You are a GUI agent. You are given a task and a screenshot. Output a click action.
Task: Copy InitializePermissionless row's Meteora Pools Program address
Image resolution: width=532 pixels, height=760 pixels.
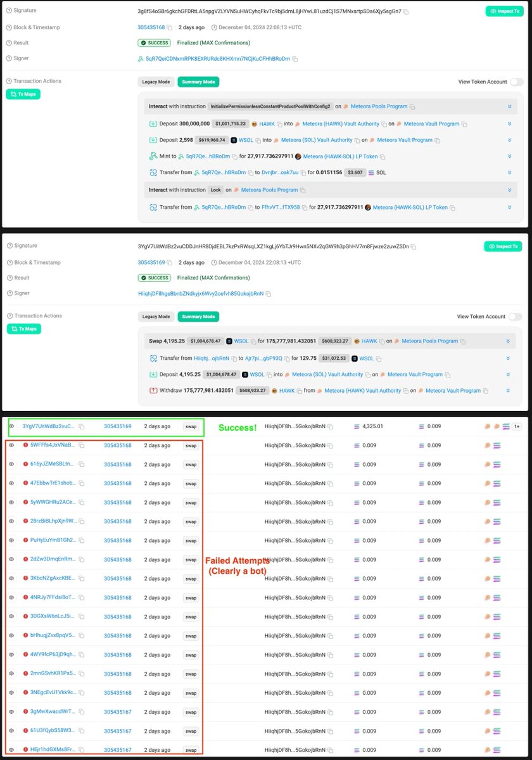(x=412, y=106)
